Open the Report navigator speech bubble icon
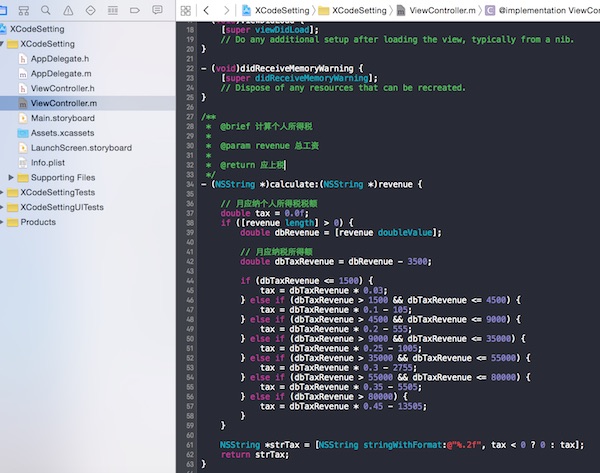 tap(158, 10)
